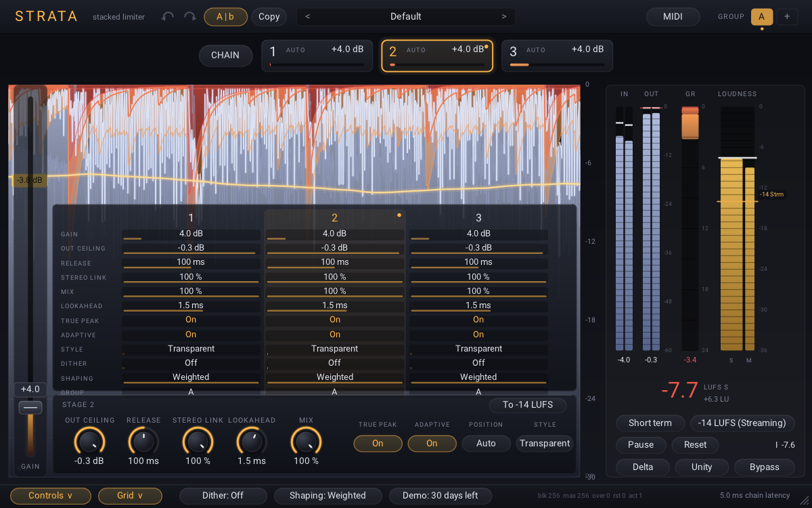Image resolution: width=812 pixels, height=508 pixels.
Task: Click column 3 Mix 100 % cell
Action: (478, 291)
